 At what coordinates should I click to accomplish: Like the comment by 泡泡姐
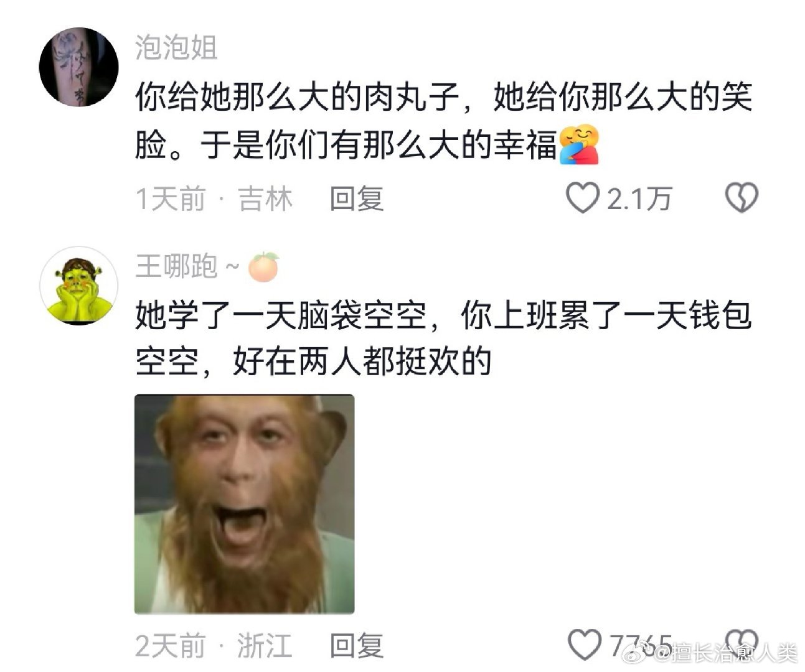click(x=582, y=198)
